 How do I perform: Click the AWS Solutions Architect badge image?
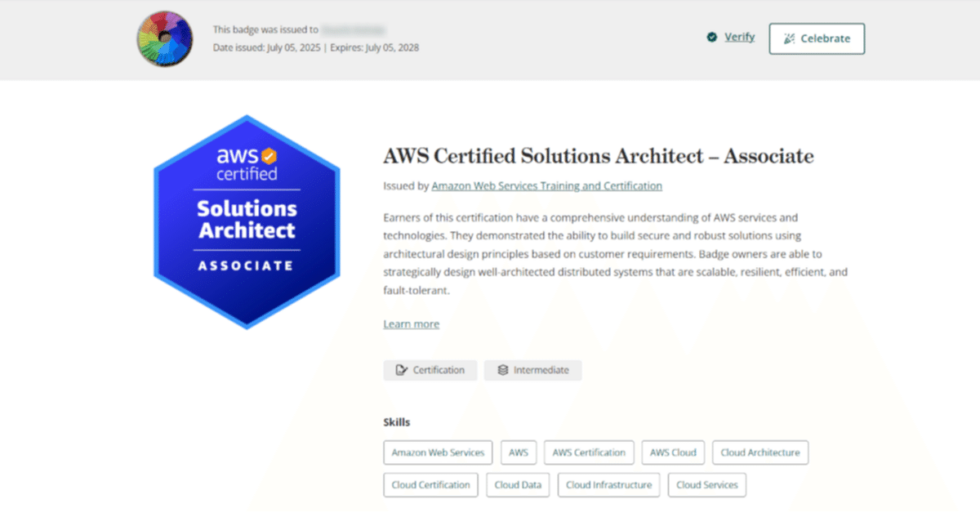tap(247, 221)
